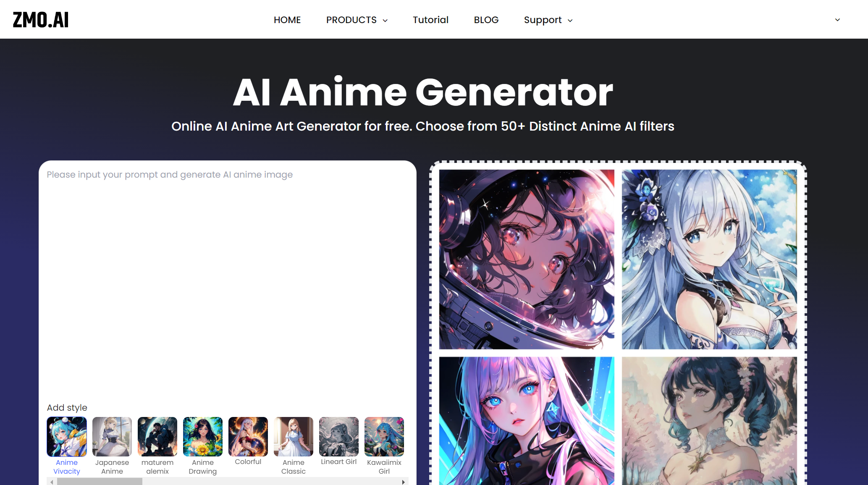Open the BLOG page
Screen dimensions: 868x485
coord(486,20)
